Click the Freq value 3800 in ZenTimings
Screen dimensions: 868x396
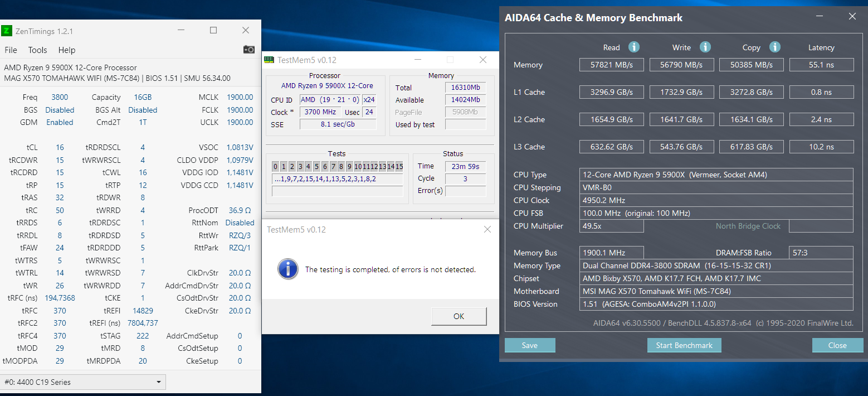point(60,97)
